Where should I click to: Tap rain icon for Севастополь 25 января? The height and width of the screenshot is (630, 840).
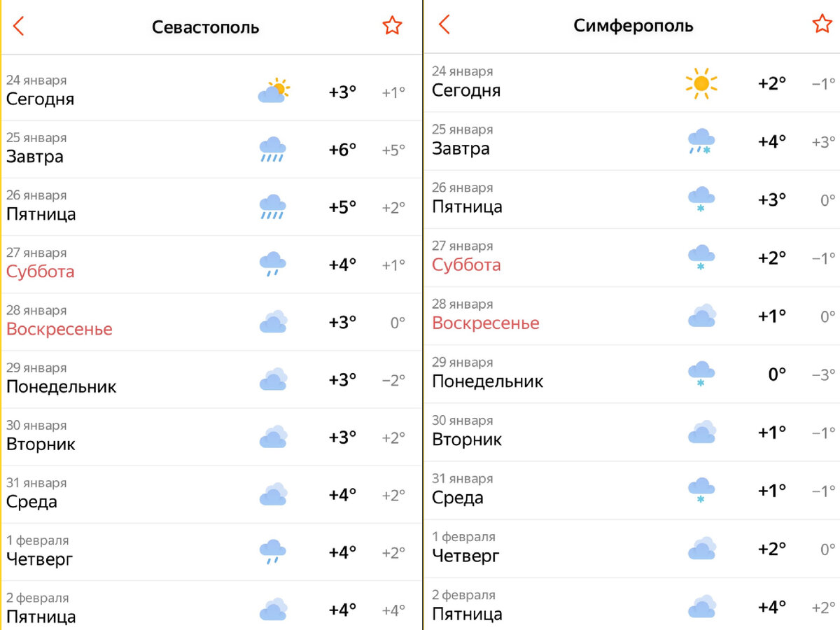[x=272, y=150]
